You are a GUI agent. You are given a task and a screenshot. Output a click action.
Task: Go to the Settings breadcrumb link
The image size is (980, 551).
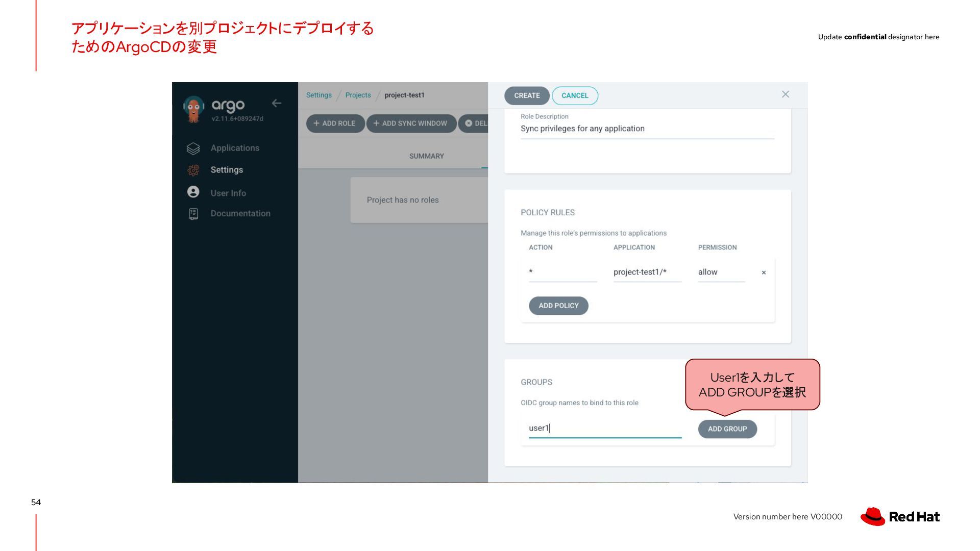(319, 95)
